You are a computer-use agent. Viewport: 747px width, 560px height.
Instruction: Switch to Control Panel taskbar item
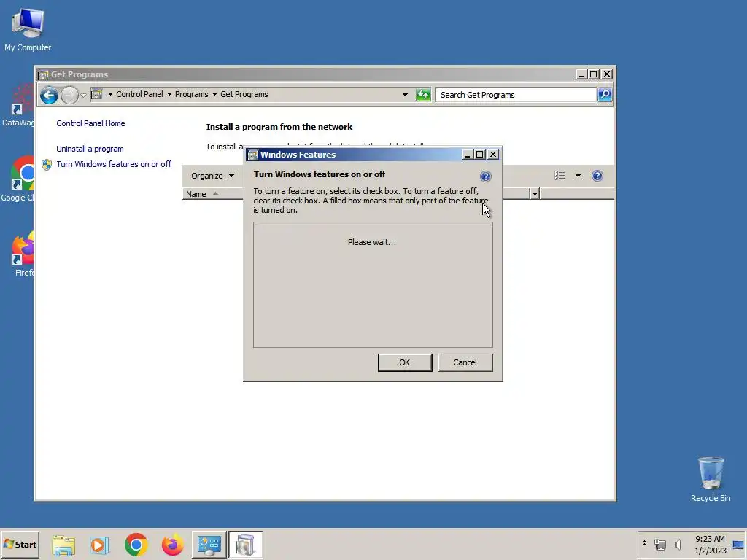[209, 545]
